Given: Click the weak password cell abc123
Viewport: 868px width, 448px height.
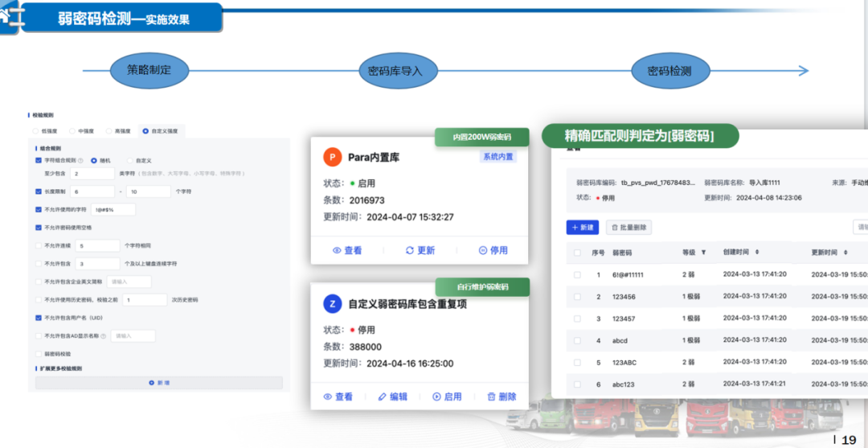Looking at the screenshot, I should click(x=624, y=385).
